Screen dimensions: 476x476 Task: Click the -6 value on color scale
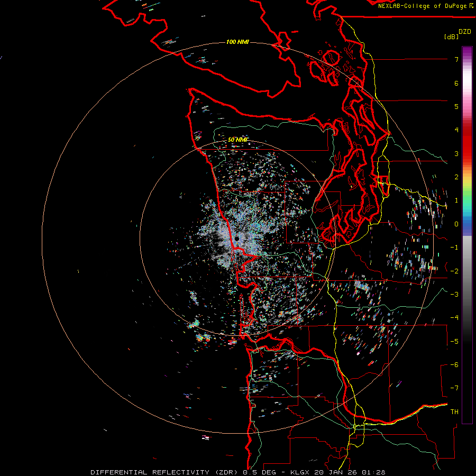pos(454,365)
